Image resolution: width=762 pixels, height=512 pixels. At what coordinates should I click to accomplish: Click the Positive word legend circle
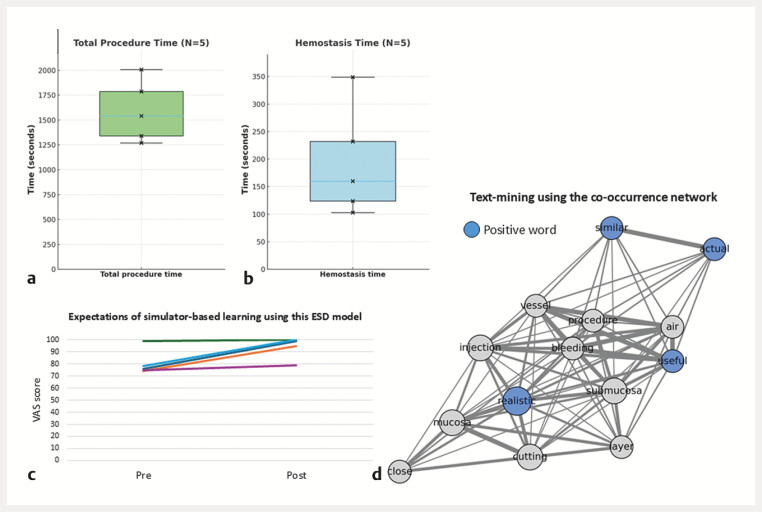coord(471,230)
